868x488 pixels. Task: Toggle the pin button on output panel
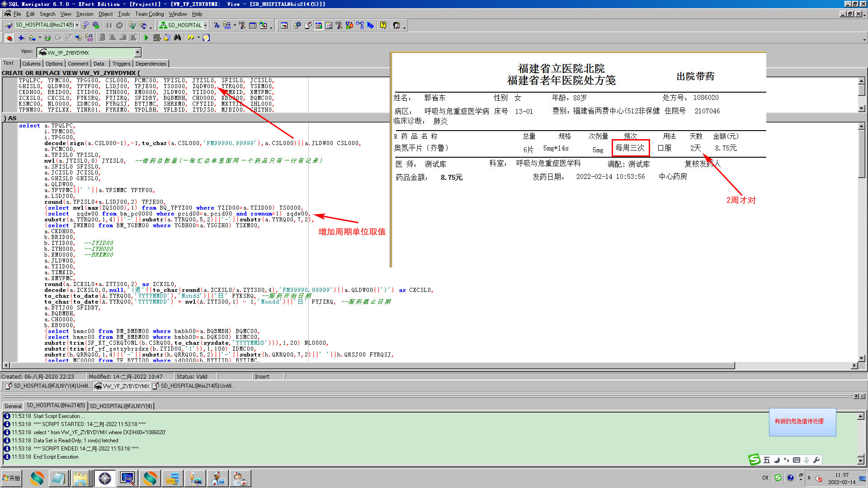[x=856, y=396]
